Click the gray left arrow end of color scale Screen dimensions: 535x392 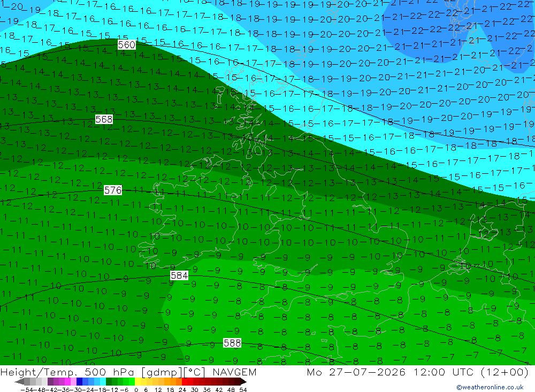point(19,381)
